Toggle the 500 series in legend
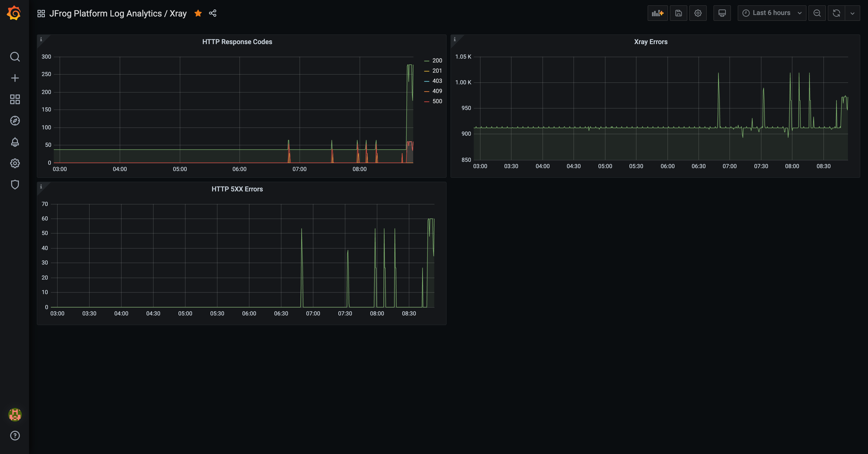The width and height of the screenshot is (868, 454). point(437,101)
